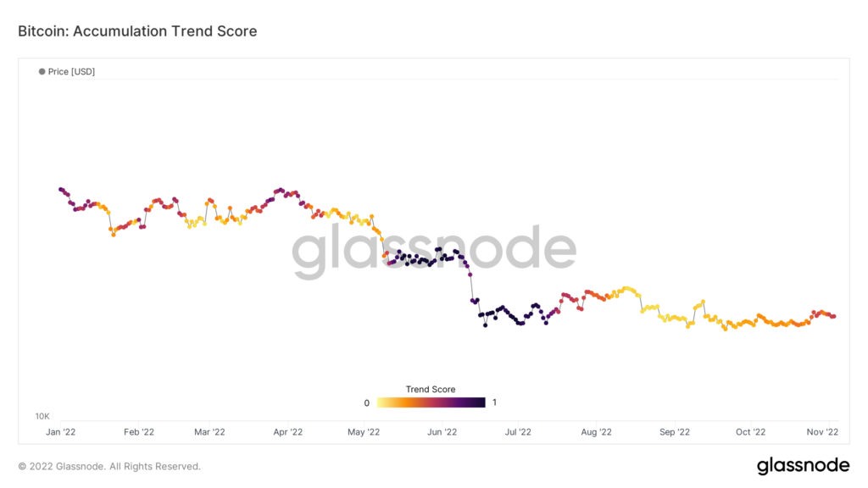
Task: Click the Trend Score color gradient bar
Action: click(431, 402)
